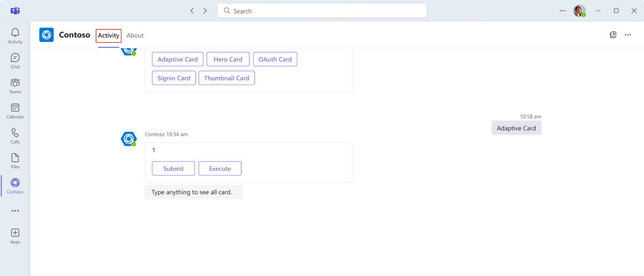The image size is (644, 276).
Task: Open Chat in the sidebar
Action: (15, 61)
